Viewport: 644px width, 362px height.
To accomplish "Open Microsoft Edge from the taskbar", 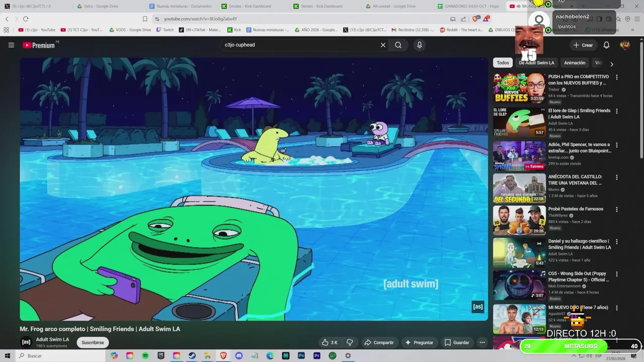I will click(x=270, y=355).
